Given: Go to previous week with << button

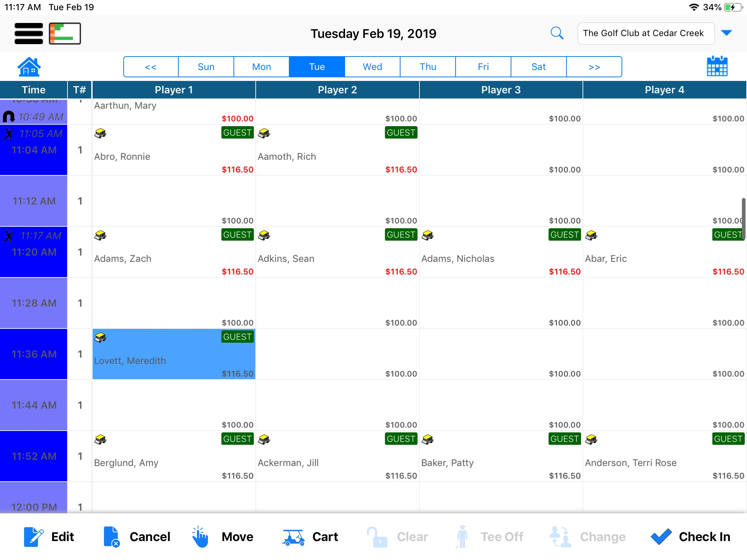Looking at the screenshot, I should (x=151, y=67).
